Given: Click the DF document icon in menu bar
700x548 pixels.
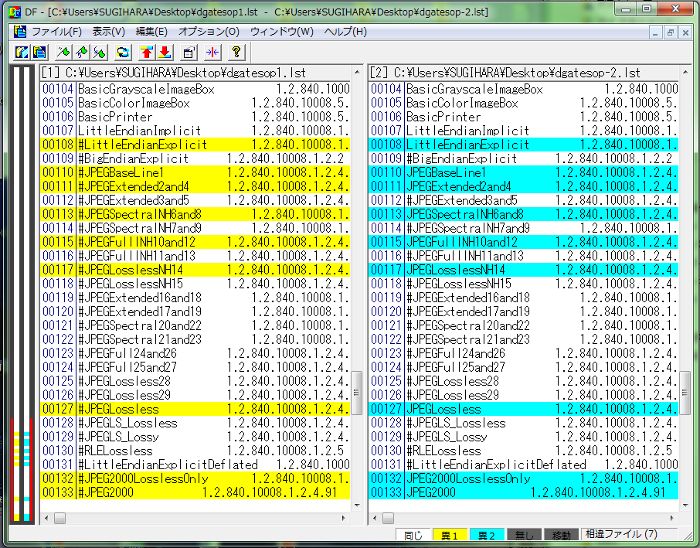Looking at the screenshot, I should (x=20, y=32).
